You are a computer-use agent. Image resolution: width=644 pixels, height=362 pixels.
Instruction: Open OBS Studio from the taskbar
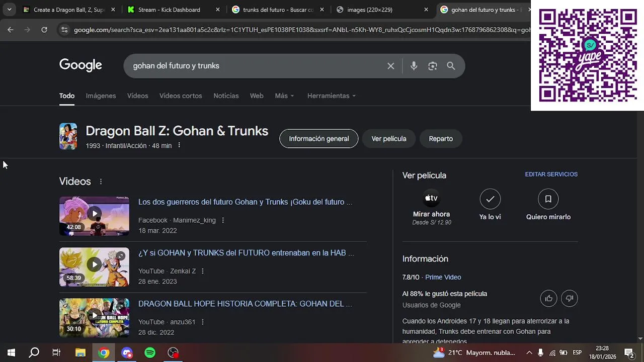[173, 353]
